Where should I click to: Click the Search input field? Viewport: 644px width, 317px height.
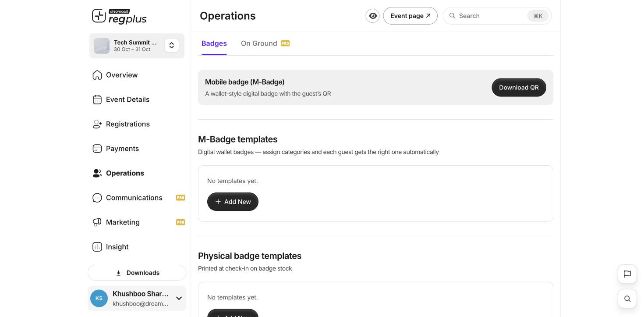(x=497, y=16)
